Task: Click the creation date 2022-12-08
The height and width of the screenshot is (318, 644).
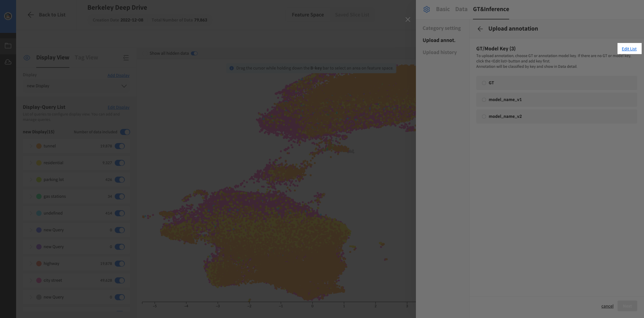Action: pos(132,20)
